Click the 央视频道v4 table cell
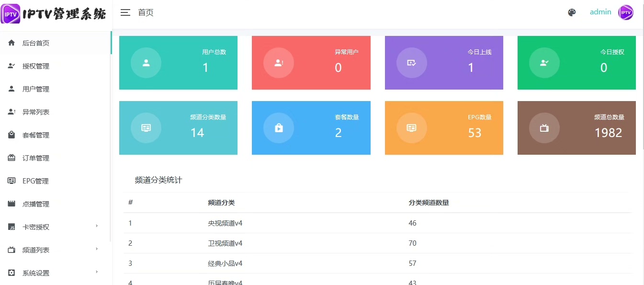 click(225, 223)
